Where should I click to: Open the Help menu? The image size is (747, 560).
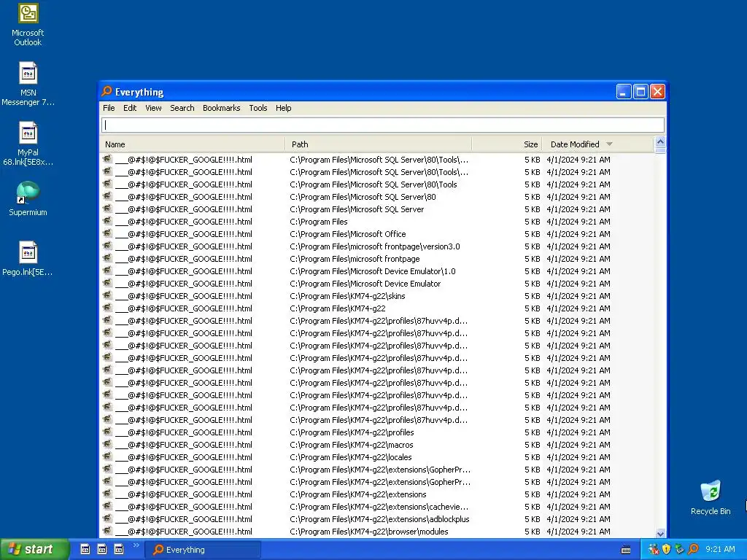point(284,108)
